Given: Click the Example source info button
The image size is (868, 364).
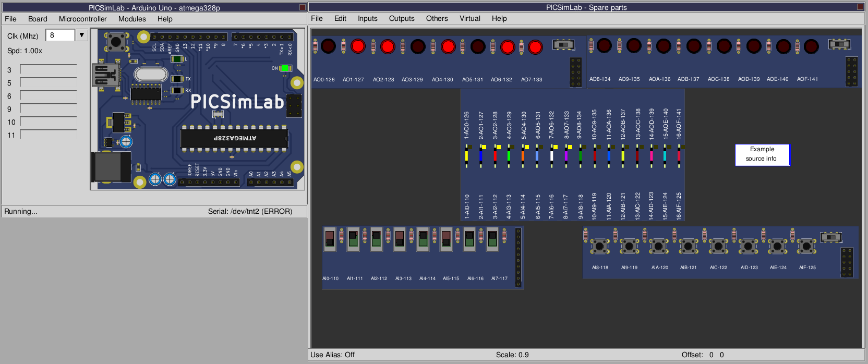Looking at the screenshot, I should click(x=762, y=154).
